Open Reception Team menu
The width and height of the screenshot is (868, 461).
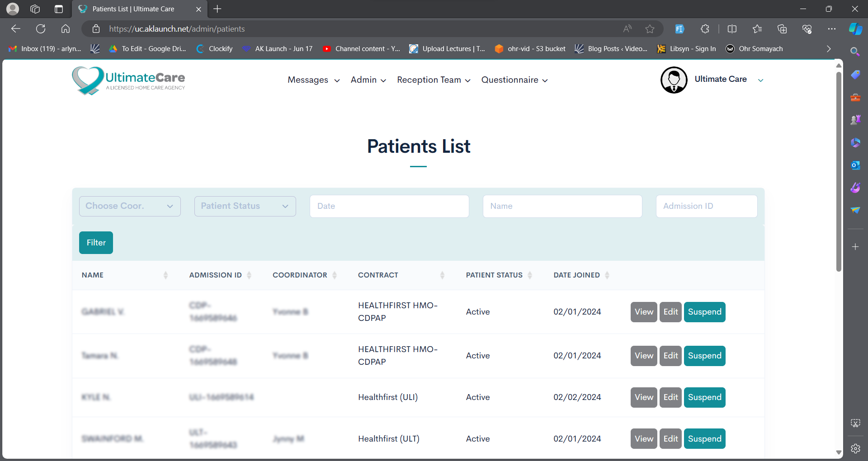coord(434,80)
